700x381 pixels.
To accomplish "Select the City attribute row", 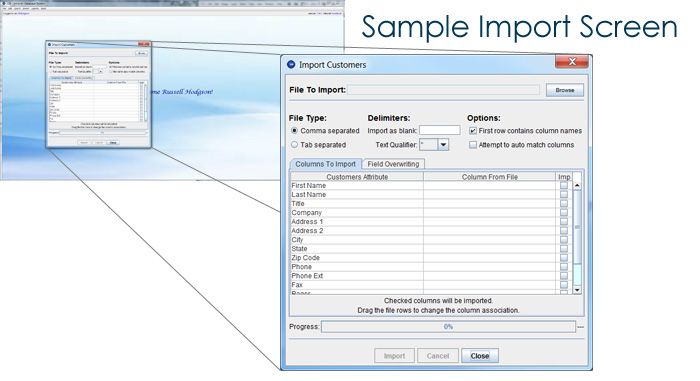I will pyautogui.click(x=357, y=239).
